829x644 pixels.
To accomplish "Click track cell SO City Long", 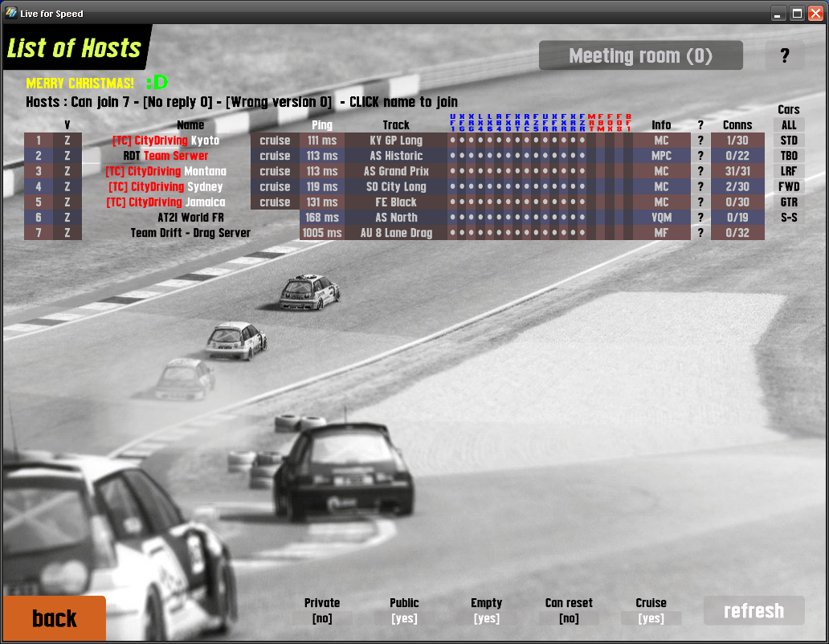I will pyautogui.click(x=396, y=186).
